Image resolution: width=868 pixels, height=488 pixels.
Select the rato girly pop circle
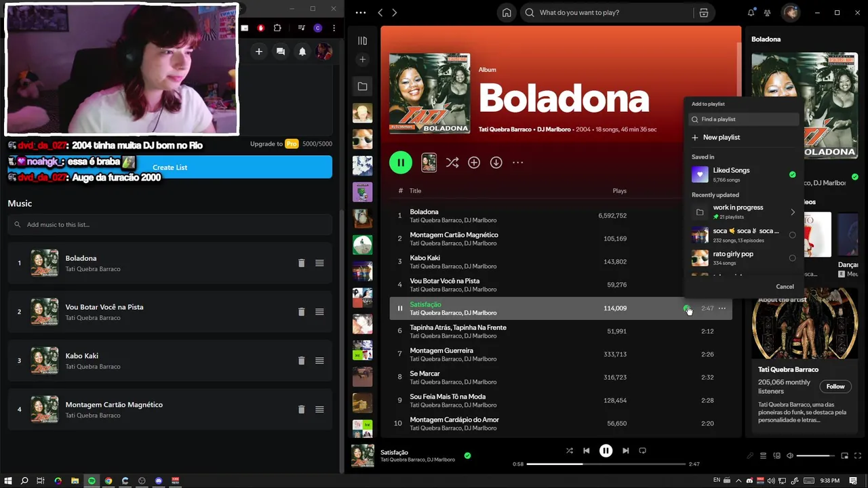coord(792,258)
